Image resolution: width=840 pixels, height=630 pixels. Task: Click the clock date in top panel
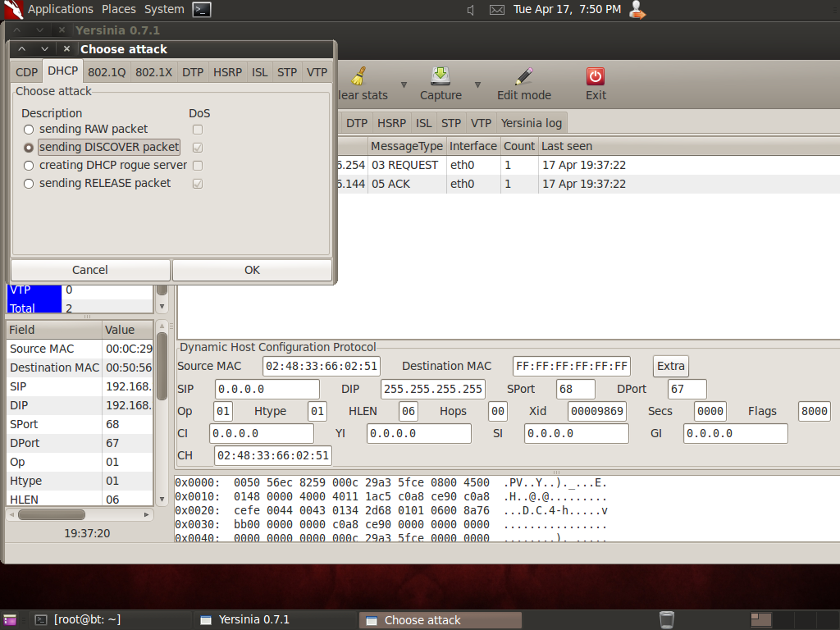(567, 9)
